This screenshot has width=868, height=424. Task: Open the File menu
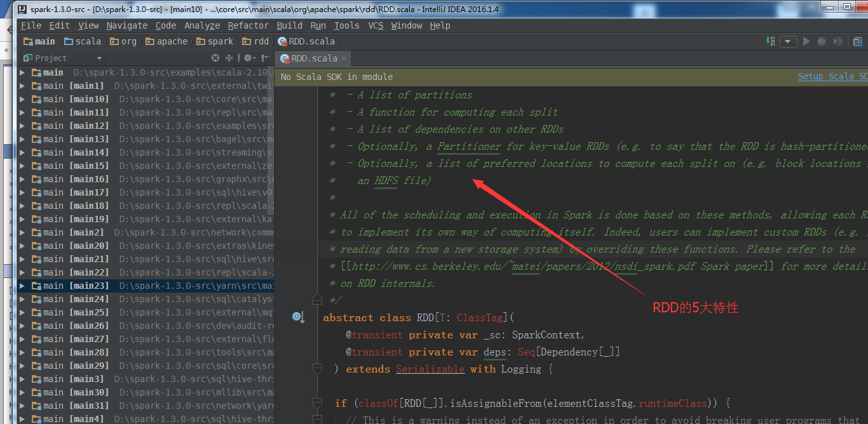click(31, 25)
